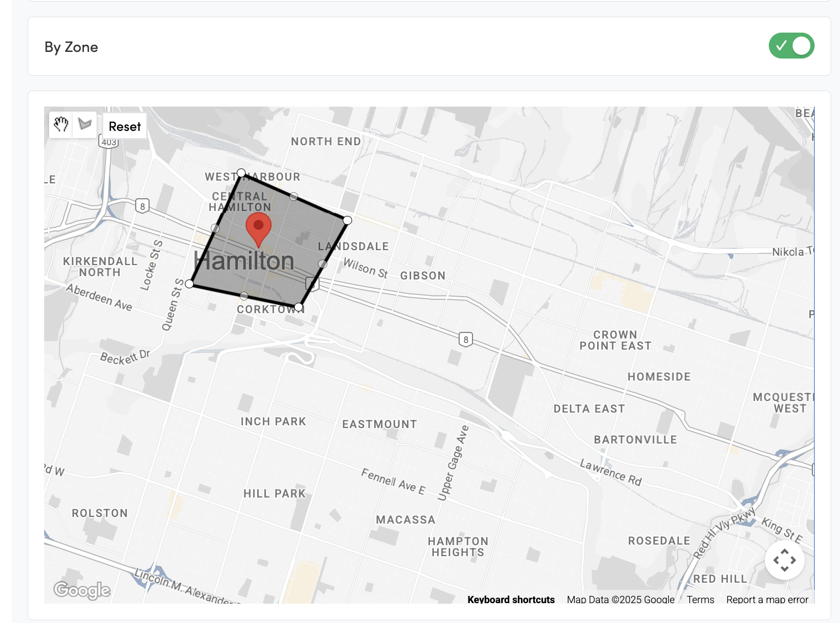Click midpoint handle on zone's top-right edge
The width and height of the screenshot is (840, 623).
point(294,197)
